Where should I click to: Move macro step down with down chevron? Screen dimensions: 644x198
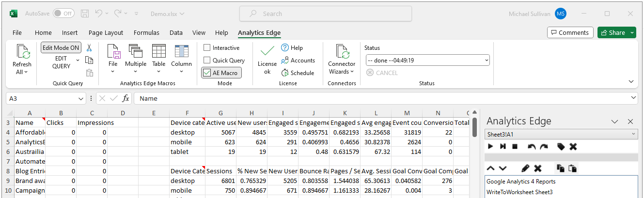pyautogui.click(x=503, y=168)
